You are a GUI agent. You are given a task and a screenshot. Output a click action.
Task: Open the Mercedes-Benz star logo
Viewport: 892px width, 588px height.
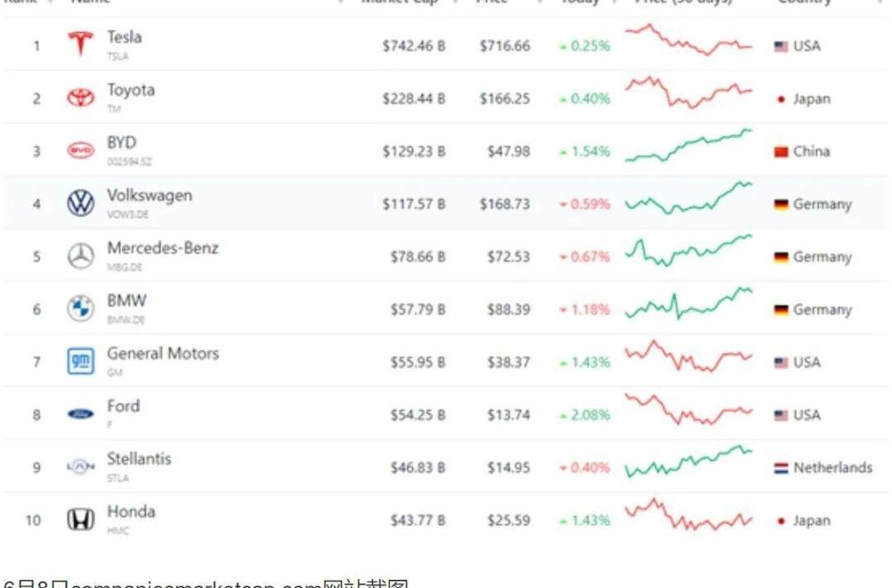click(x=81, y=256)
